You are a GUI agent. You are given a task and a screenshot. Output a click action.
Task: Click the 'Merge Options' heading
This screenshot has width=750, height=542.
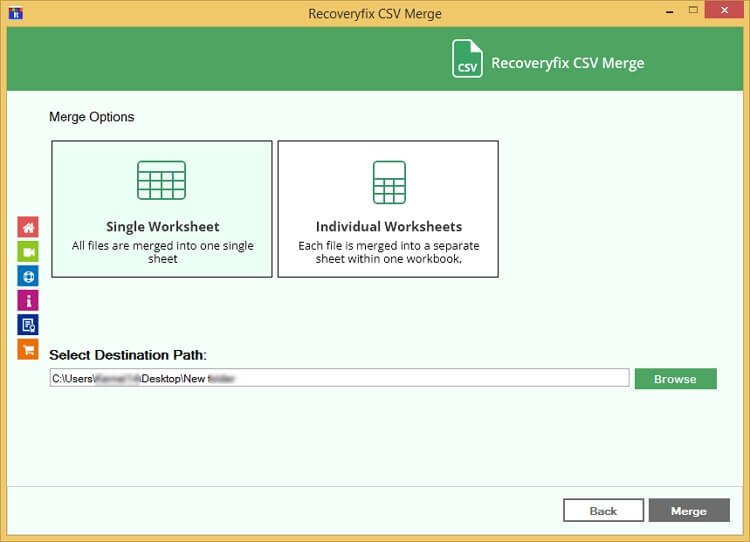92,117
